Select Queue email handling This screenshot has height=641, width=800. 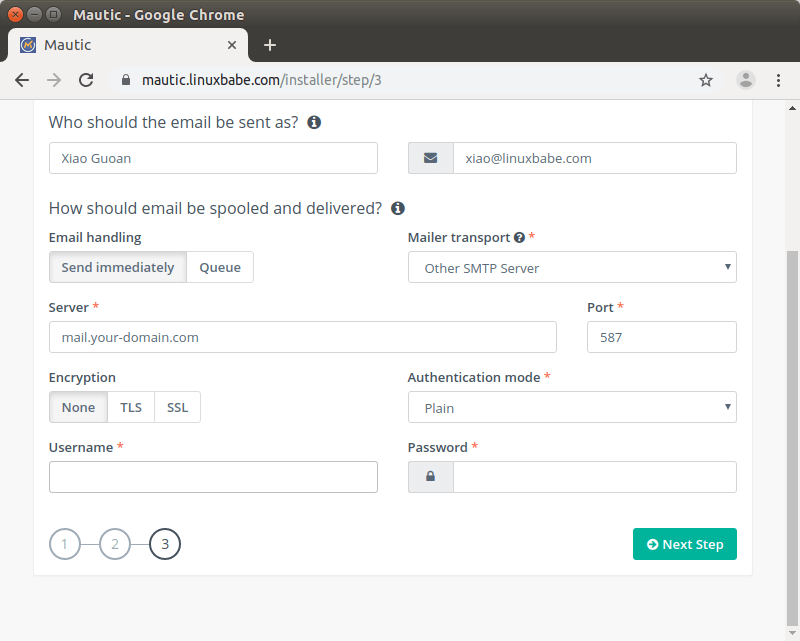click(220, 267)
